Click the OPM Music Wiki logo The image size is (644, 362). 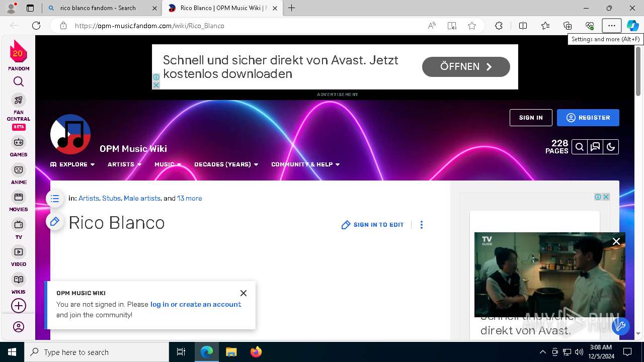coord(70,134)
